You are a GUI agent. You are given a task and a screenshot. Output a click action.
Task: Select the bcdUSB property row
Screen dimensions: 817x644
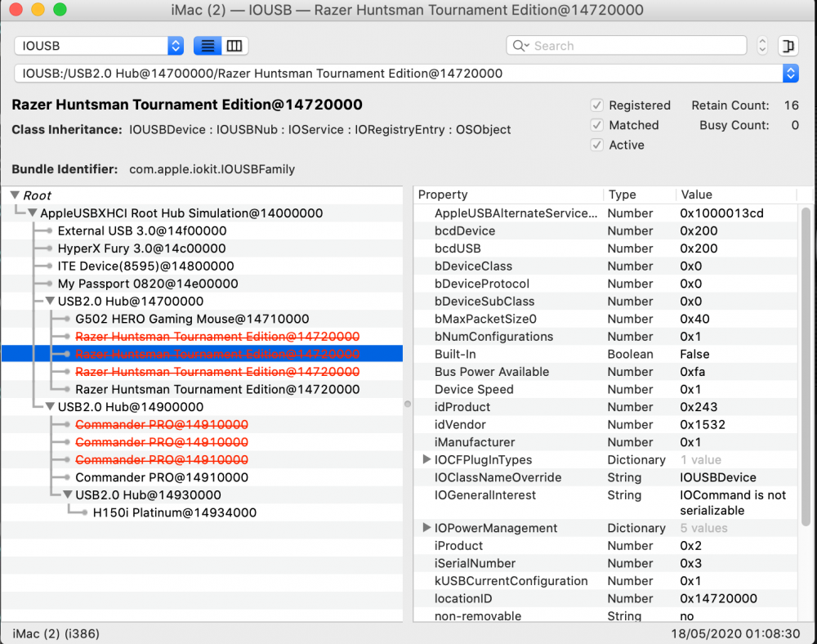pyautogui.click(x=605, y=248)
